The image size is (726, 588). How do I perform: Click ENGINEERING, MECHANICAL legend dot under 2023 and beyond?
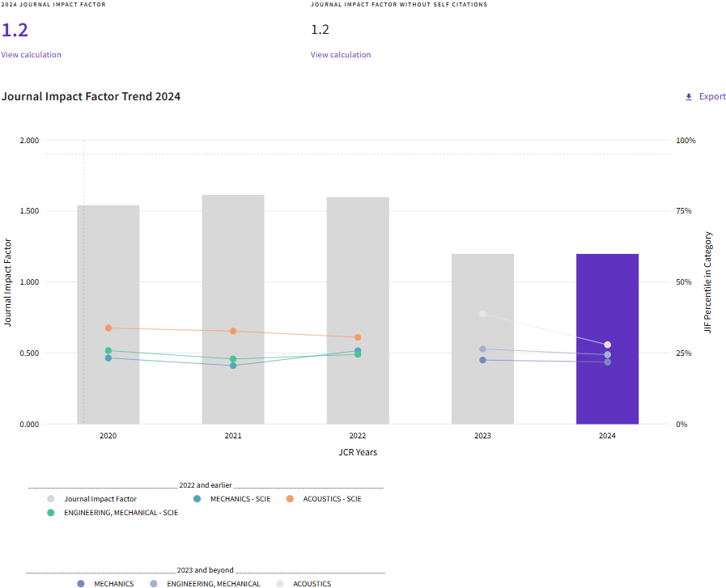(x=154, y=584)
